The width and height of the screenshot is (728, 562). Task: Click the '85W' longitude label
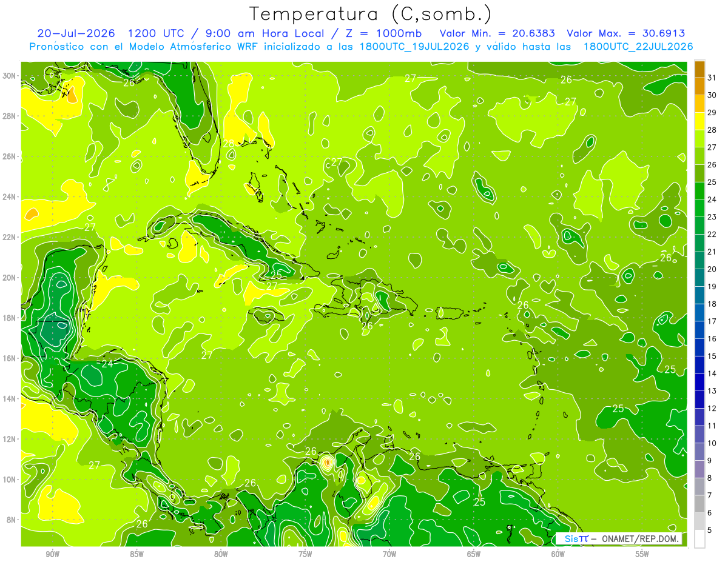pos(136,554)
